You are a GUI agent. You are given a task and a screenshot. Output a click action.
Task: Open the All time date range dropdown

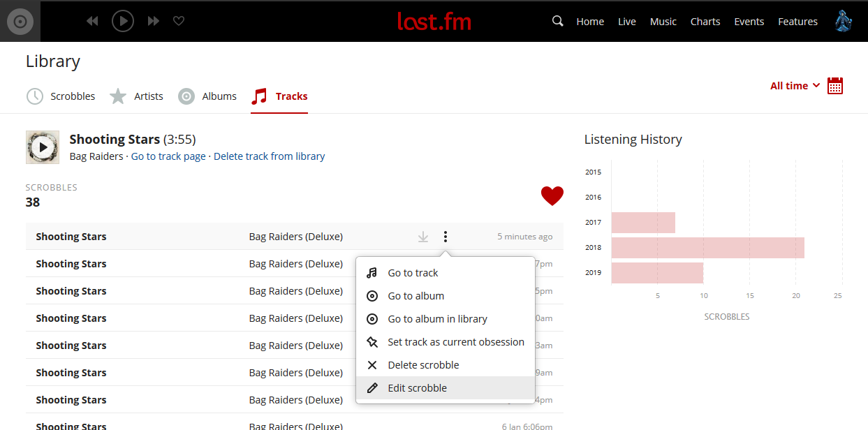tap(795, 86)
